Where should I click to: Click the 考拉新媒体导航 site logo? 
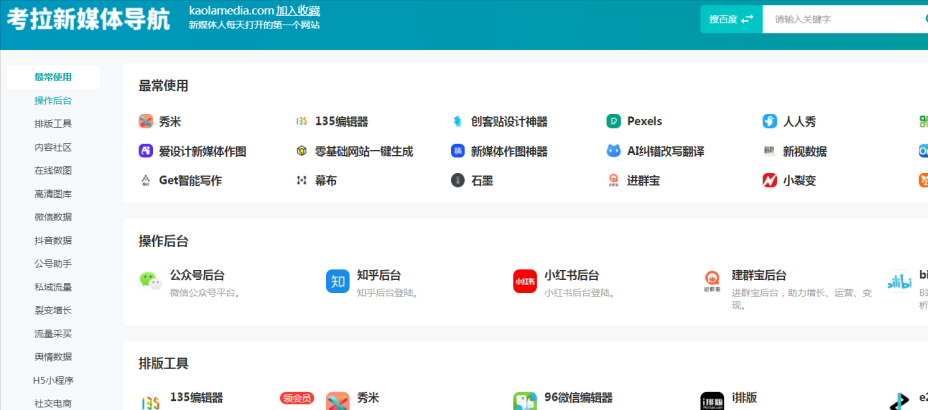[88, 20]
